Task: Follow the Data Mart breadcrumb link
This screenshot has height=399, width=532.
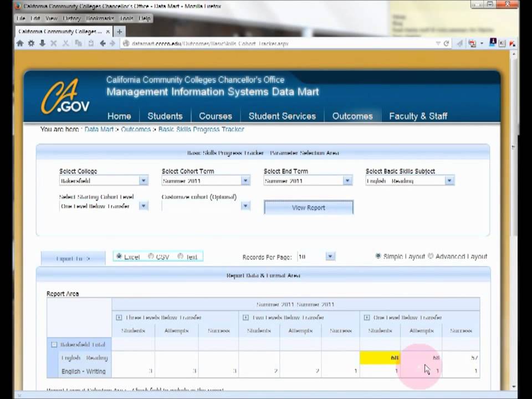Action: (99, 129)
